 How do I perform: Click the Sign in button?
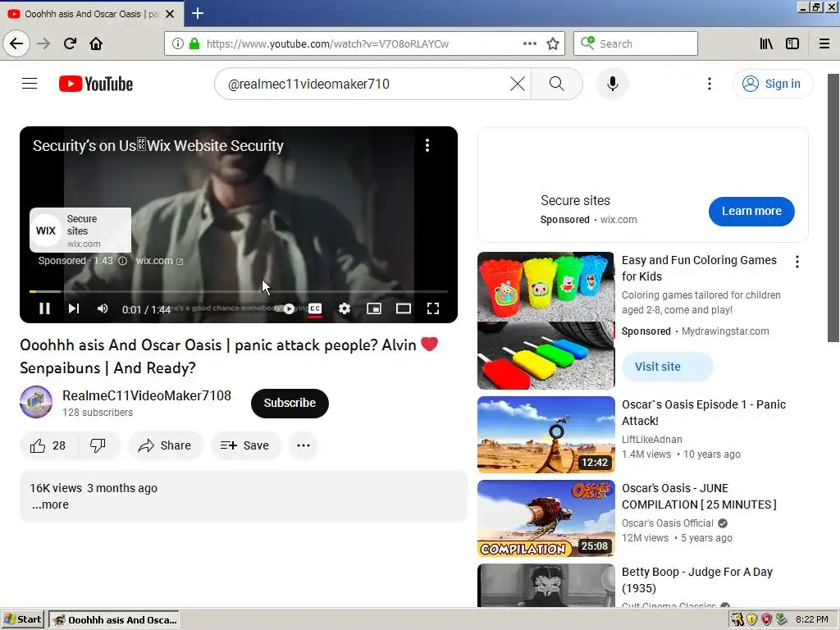coord(772,84)
